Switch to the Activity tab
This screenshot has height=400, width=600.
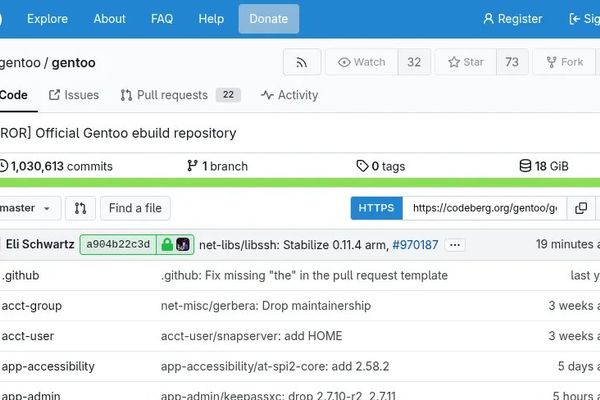click(x=289, y=95)
